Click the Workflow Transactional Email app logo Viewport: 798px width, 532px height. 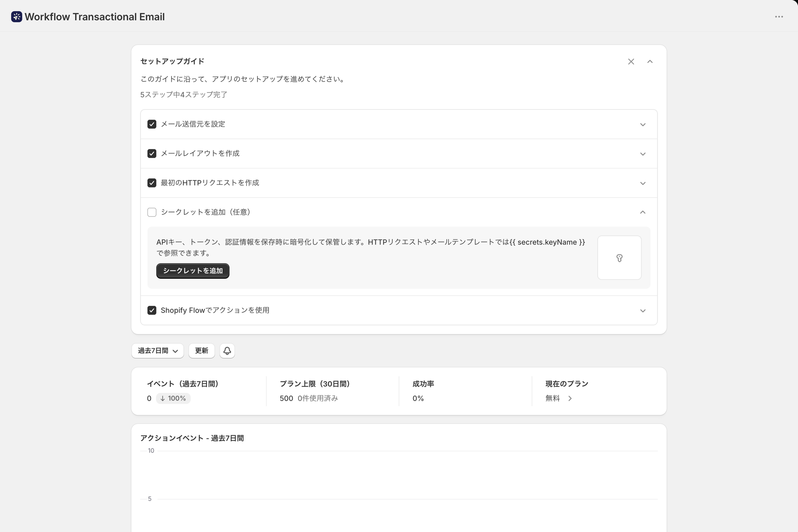tap(17, 17)
